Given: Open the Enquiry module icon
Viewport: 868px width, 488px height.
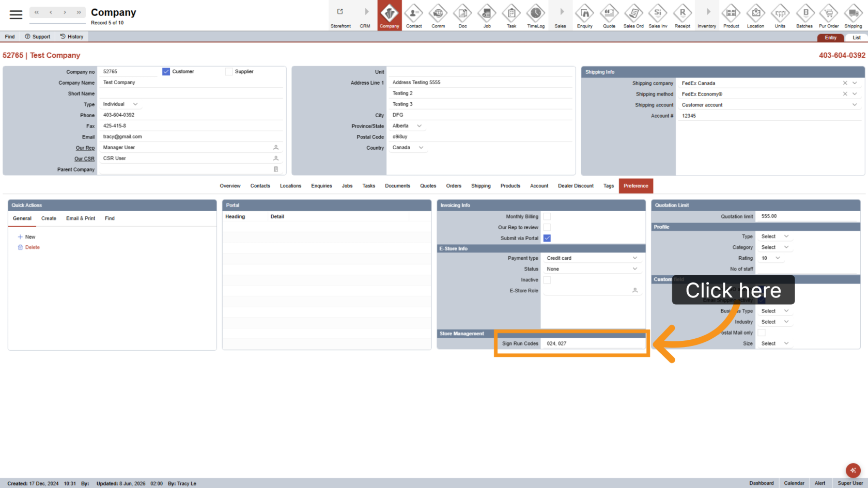Looking at the screenshot, I should tap(585, 15).
